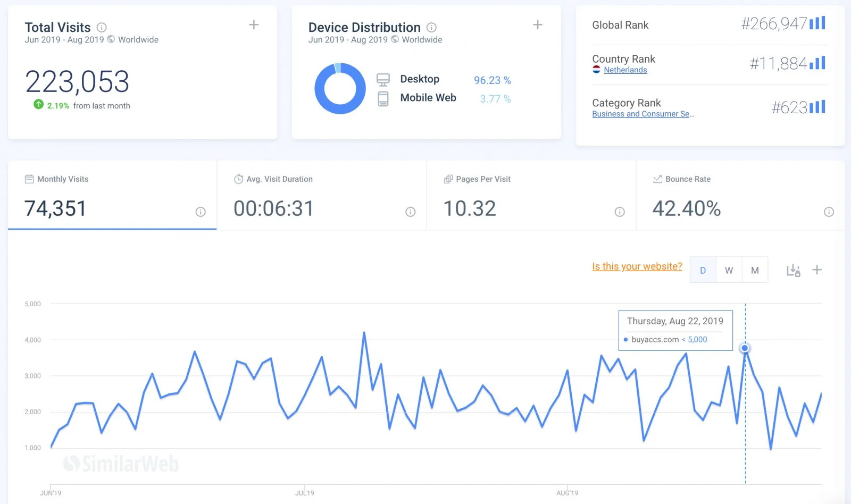Click the clock icon beside Avg. Visit Duration

click(x=239, y=179)
